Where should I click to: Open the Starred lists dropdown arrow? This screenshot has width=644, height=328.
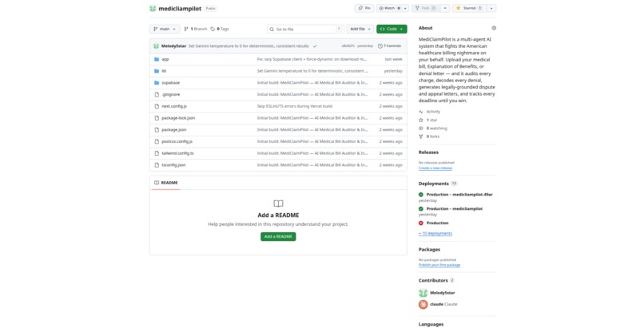pyautogui.click(x=491, y=8)
